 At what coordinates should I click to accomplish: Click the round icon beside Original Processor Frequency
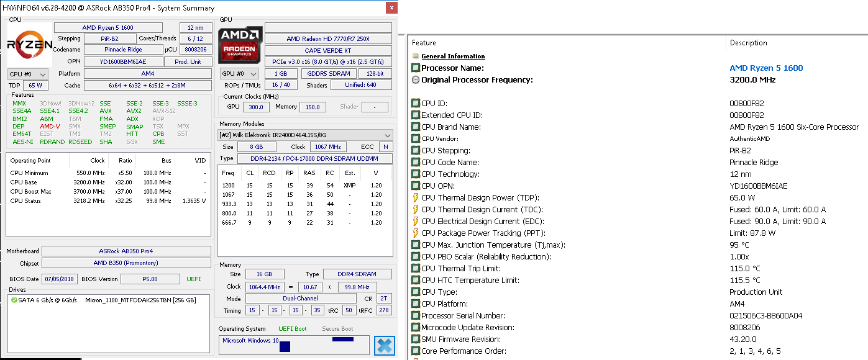click(x=416, y=79)
